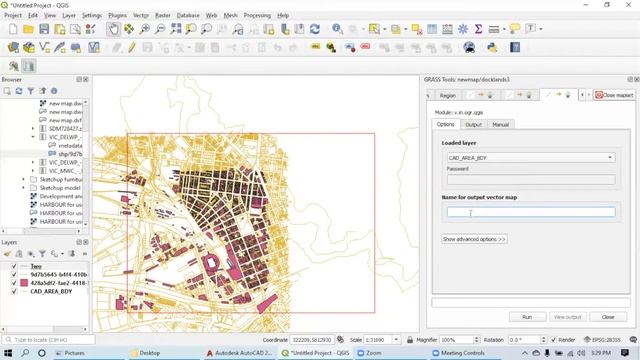
Task: Expand the SDM728427 browser item
Action: click(33, 129)
